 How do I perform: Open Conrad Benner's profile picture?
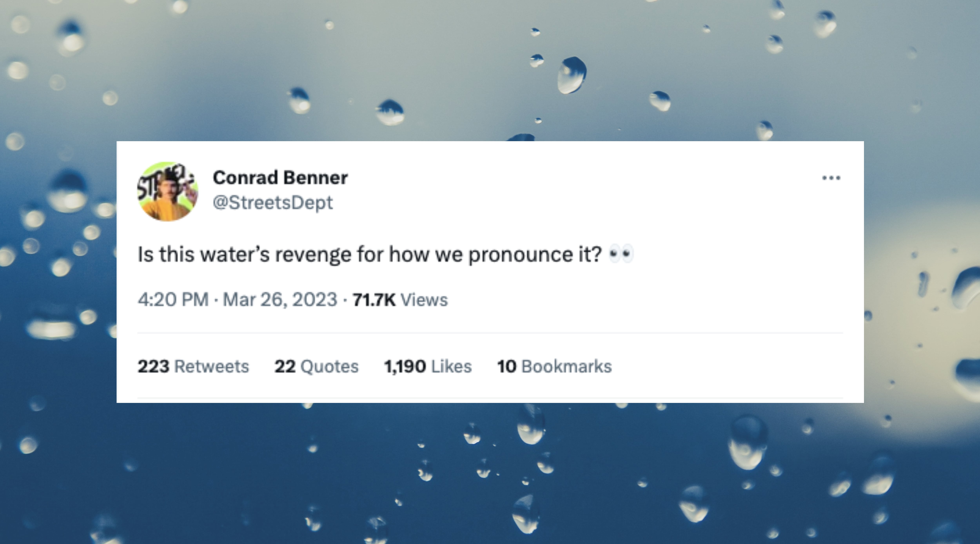tap(167, 191)
